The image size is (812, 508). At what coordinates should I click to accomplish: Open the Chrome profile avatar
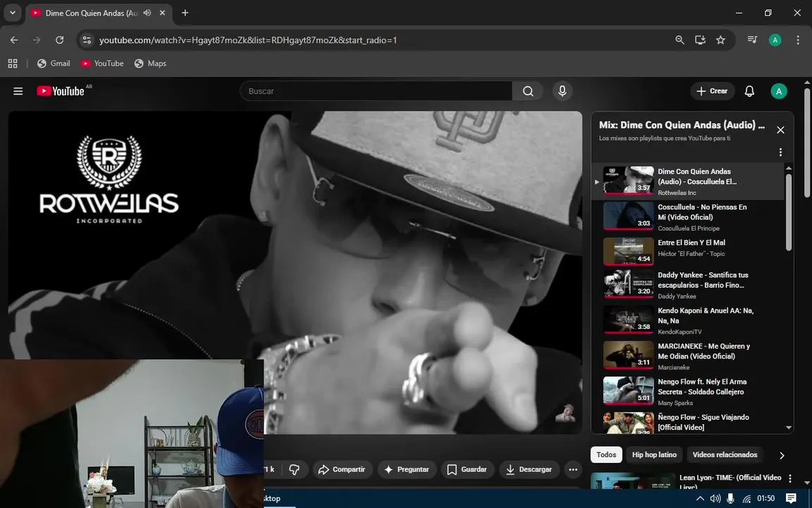coord(775,40)
